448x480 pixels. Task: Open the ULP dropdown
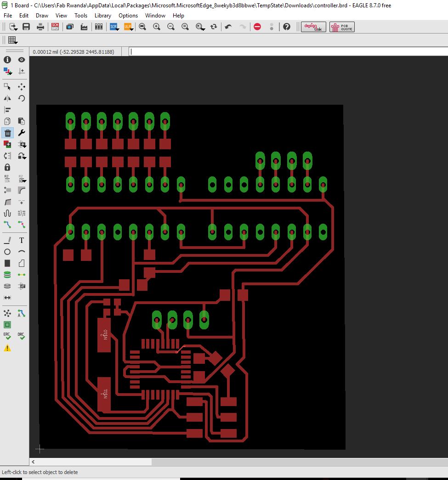click(x=128, y=27)
